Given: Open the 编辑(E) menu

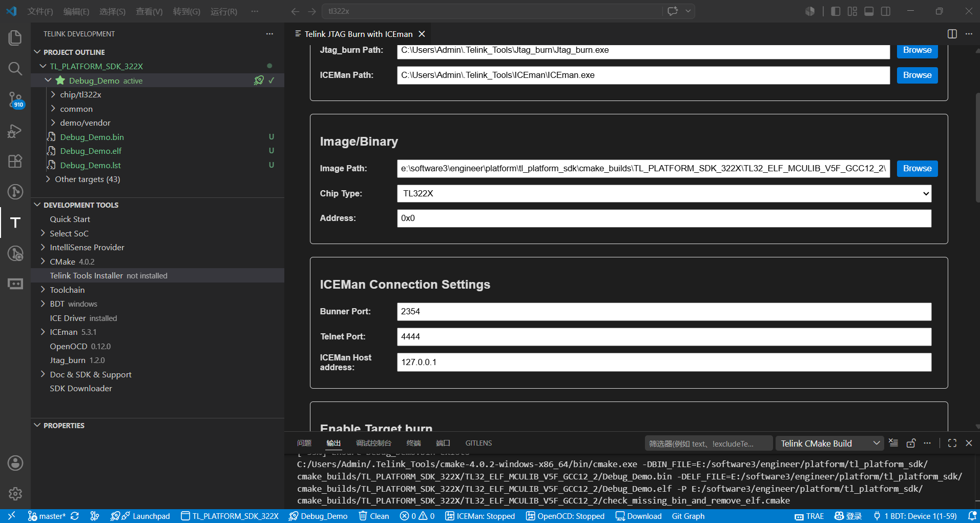Looking at the screenshot, I should click(x=76, y=11).
